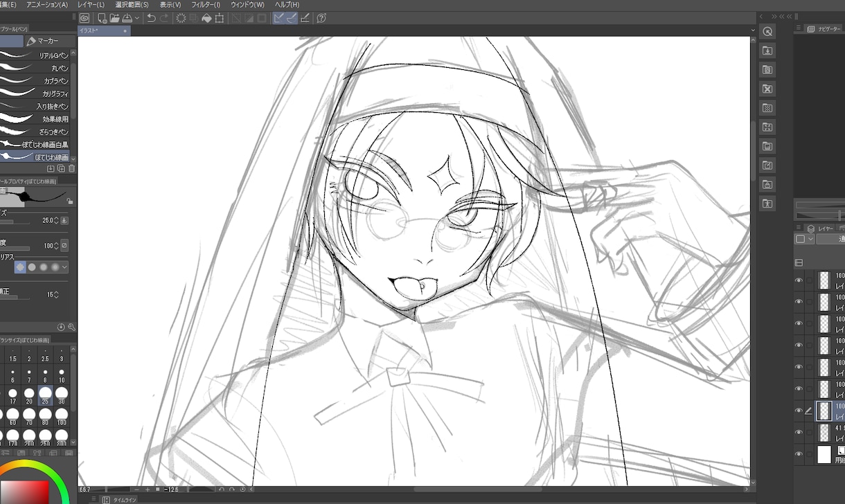The height and width of the screenshot is (504, 845).
Task: Click the brush size slider bar
Action: coord(15,223)
